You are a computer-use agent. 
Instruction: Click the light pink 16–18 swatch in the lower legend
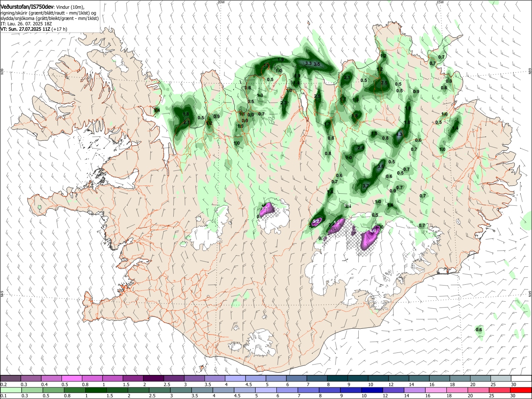(436, 390)
